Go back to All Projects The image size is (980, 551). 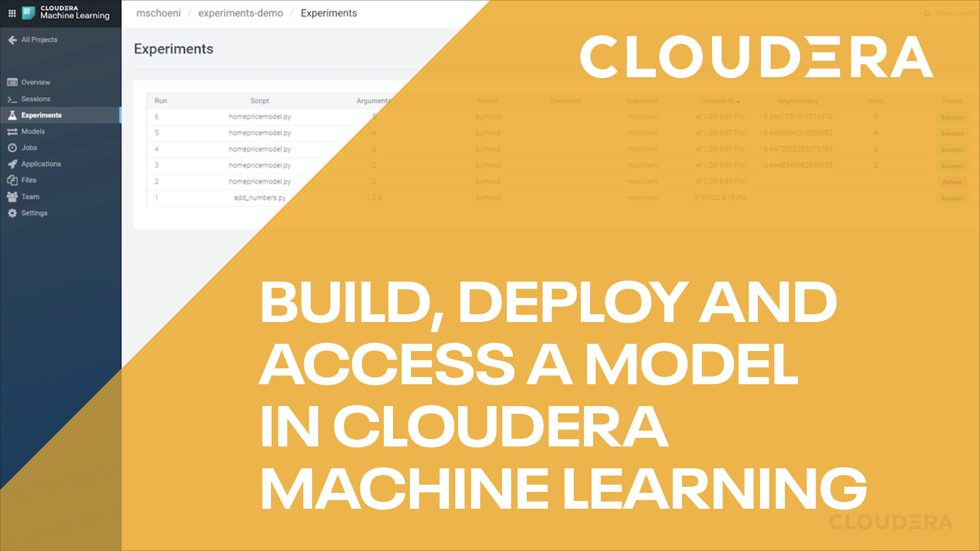tap(39, 40)
